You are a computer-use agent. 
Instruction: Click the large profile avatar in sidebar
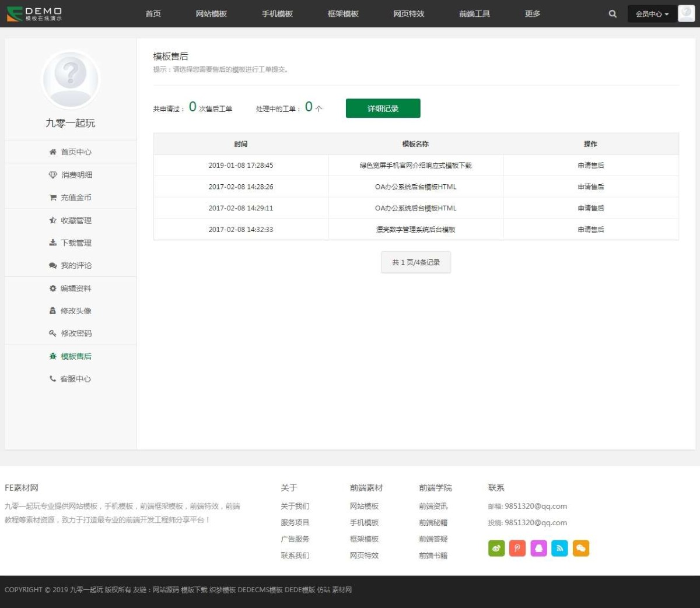[x=71, y=79]
